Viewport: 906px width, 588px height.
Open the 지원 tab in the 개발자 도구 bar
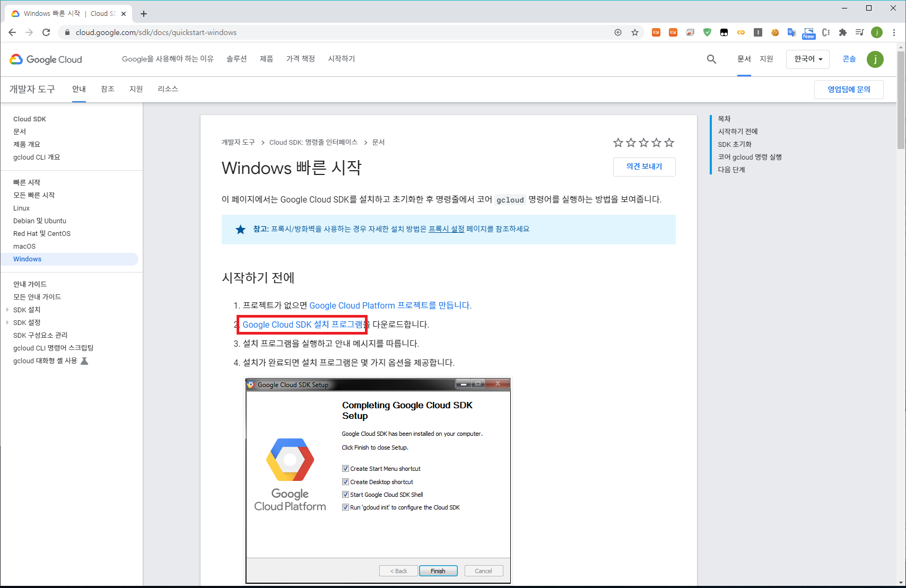[x=136, y=89]
